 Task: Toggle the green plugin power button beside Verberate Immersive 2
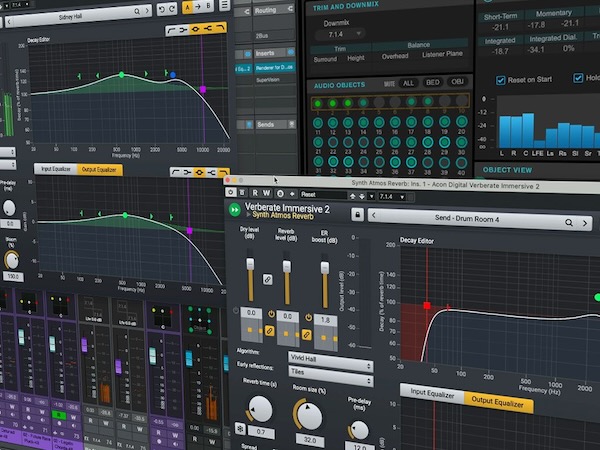click(234, 210)
